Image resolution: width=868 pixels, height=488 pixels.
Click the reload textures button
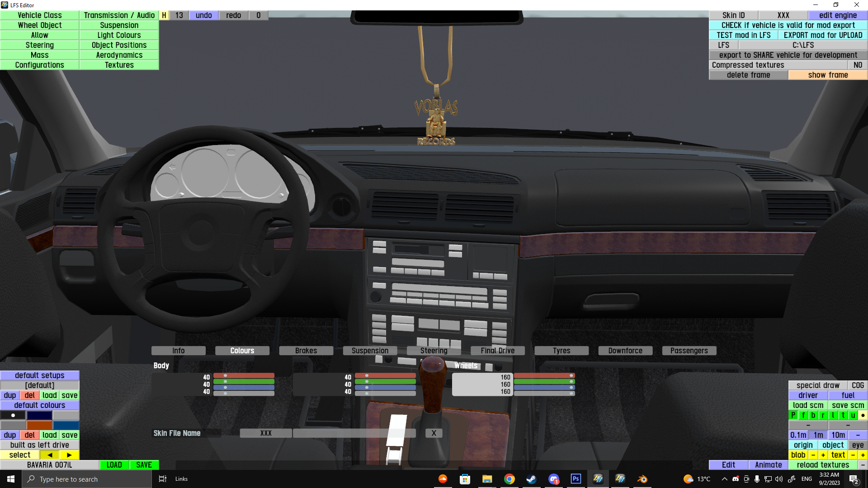click(823, 465)
